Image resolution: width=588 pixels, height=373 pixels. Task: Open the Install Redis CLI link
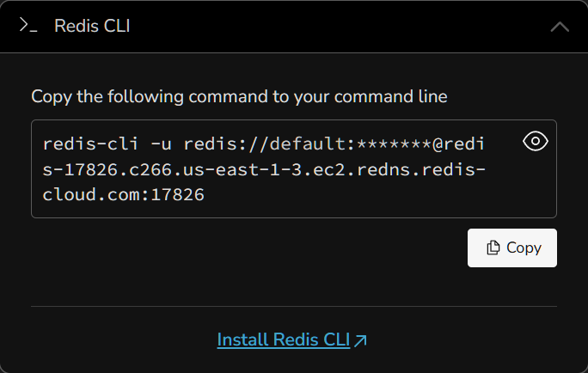(284, 340)
